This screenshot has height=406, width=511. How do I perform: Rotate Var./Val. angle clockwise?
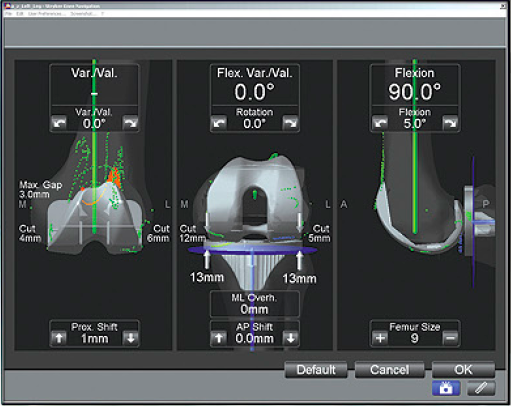tap(130, 123)
